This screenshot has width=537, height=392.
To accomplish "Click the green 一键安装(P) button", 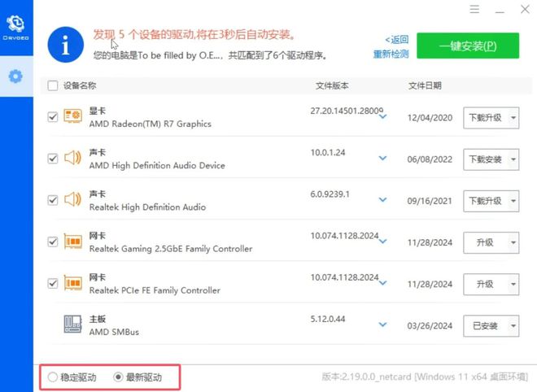I will click(x=468, y=46).
